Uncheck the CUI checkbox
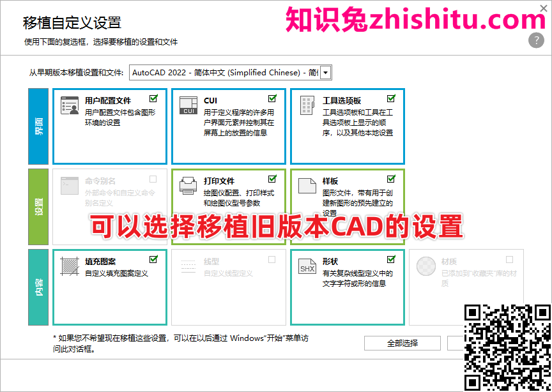This screenshot has height=392, width=552. click(272, 98)
